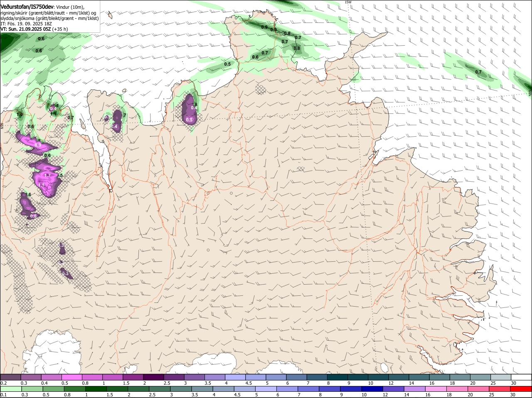Click the '0.1' label on rain legend
Image resolution: width=532 pixels, height=398 pixels.
tap(3, 395)
